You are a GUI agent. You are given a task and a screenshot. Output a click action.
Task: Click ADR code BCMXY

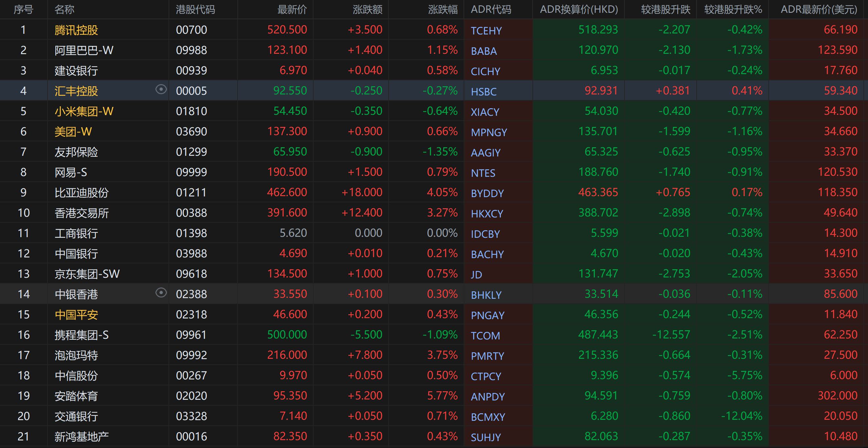488,417
